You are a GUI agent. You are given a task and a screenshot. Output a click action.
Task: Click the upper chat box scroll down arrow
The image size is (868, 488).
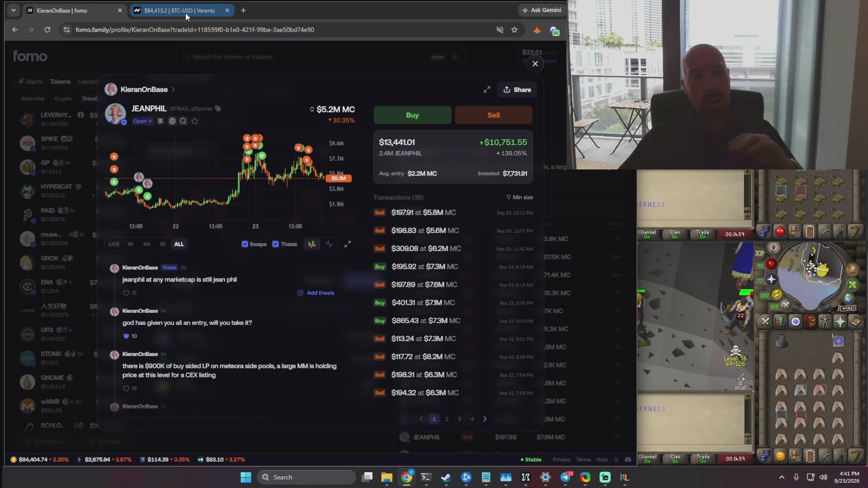coord(747,216)
